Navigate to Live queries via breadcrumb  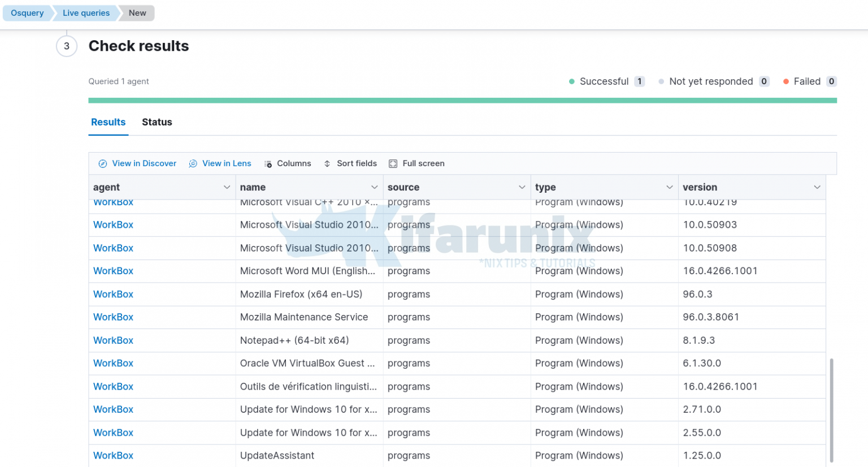coord(85,12)
